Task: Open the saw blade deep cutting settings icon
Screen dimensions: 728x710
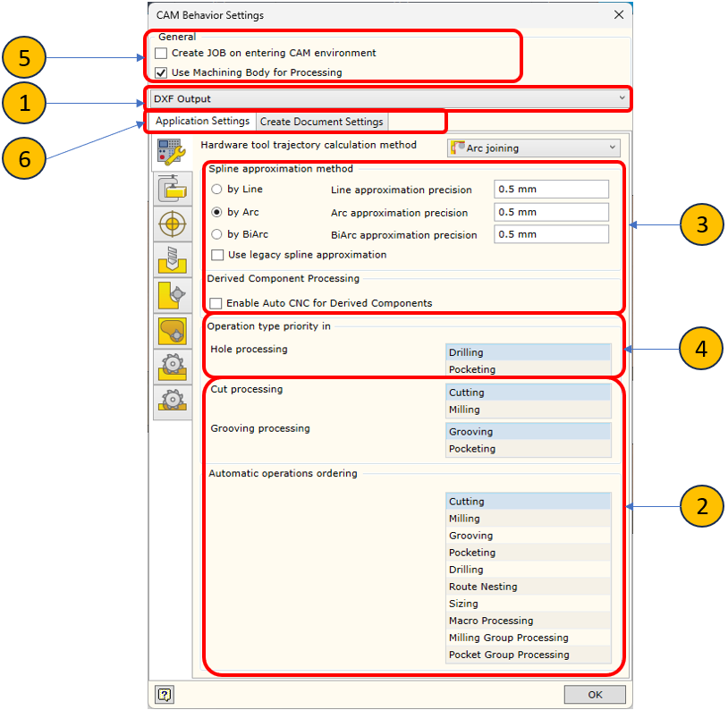Action: pos(173,367)
